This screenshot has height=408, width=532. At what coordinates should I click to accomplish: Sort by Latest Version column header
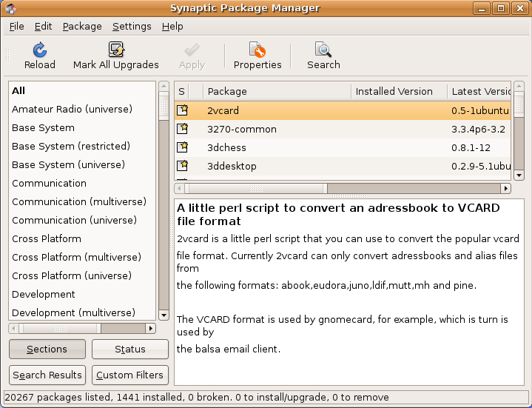click(479, 91)
